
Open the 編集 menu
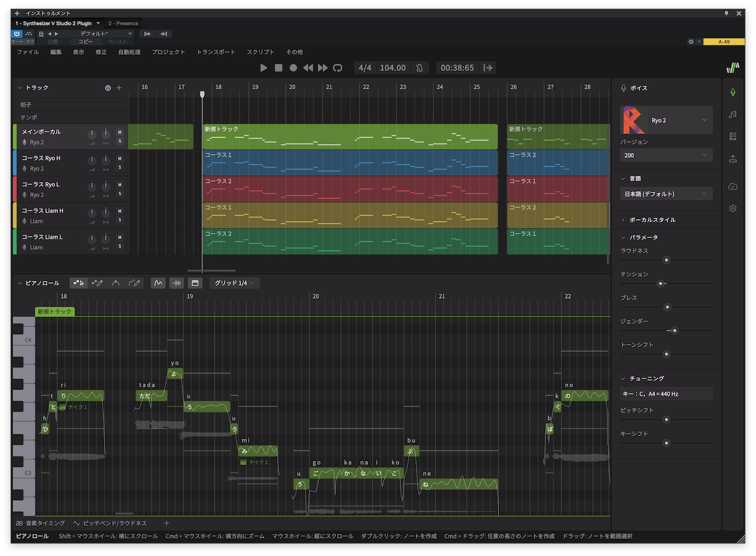pos(56,52)
